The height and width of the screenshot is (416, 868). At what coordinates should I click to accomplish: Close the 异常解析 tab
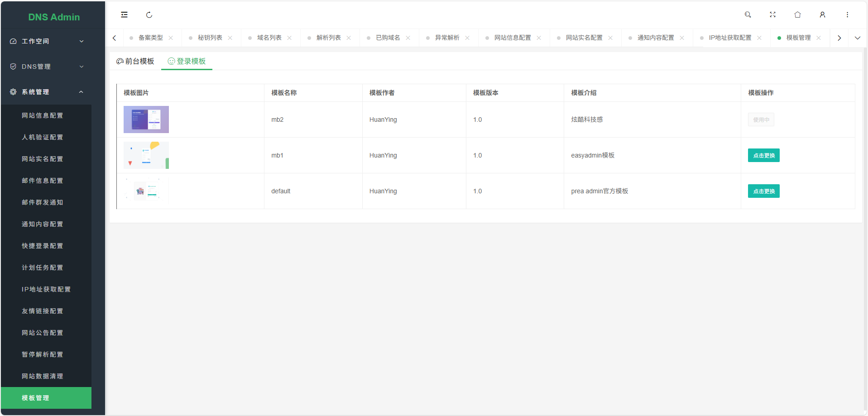(x=467, y=38)
